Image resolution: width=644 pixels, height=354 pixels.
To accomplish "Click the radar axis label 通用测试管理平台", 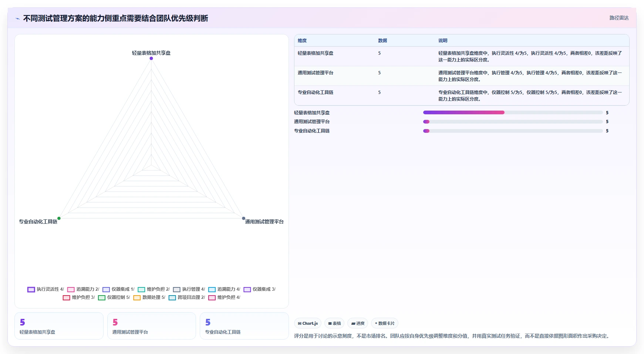I will [264, 222].
